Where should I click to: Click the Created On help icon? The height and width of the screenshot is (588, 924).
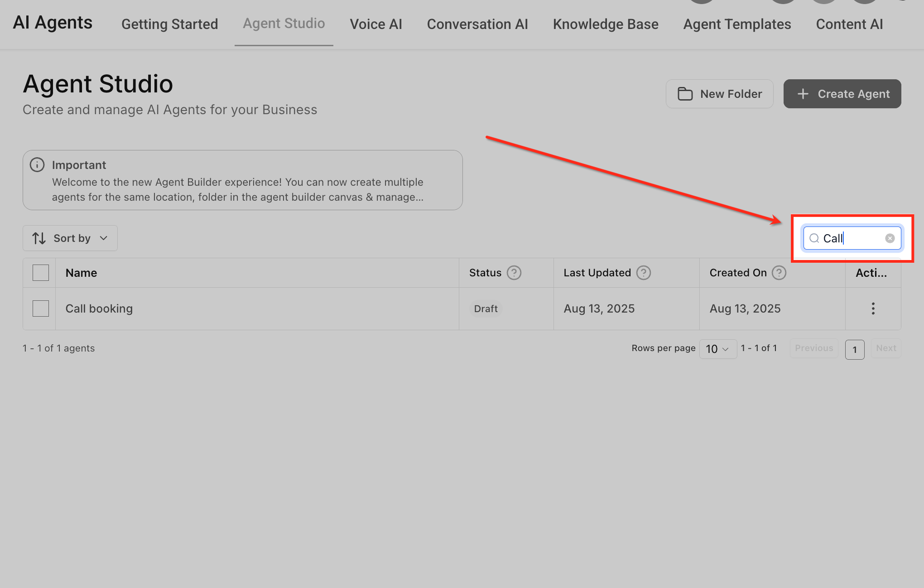click(779, 273)
